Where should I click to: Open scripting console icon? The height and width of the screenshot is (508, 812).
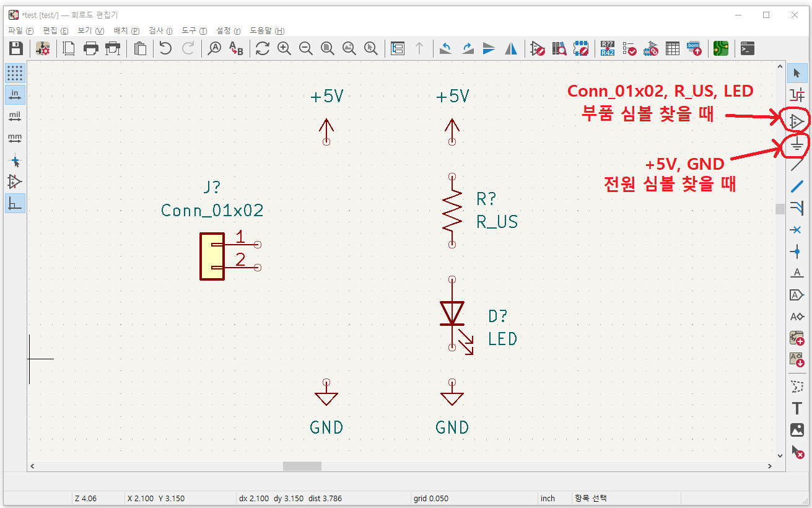[748, 48]
